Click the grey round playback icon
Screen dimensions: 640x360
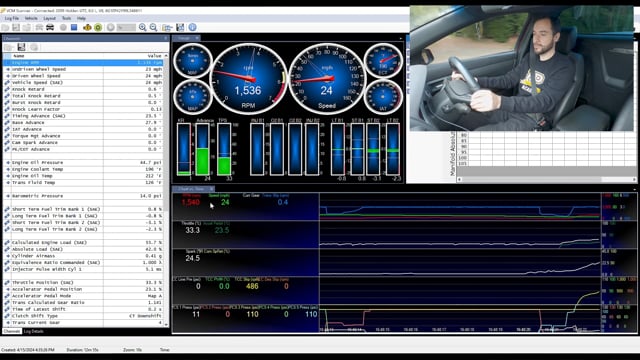(x=111, y=27)
